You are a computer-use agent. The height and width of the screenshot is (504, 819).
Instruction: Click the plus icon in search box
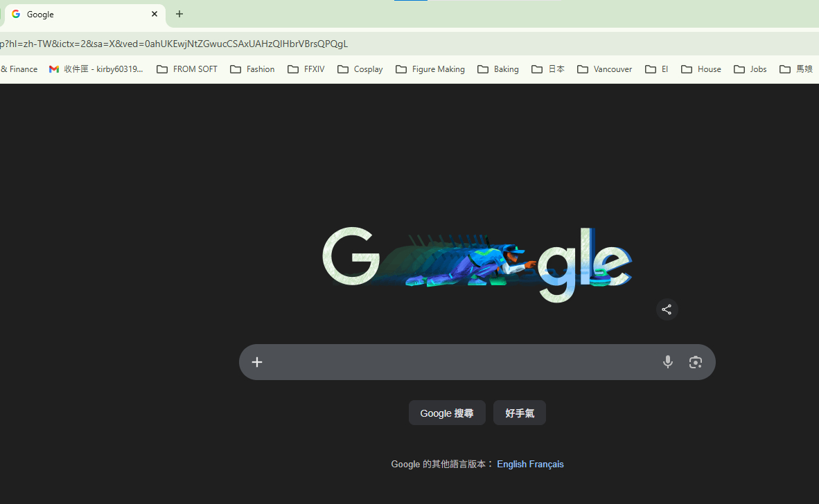tap(257, 362)
